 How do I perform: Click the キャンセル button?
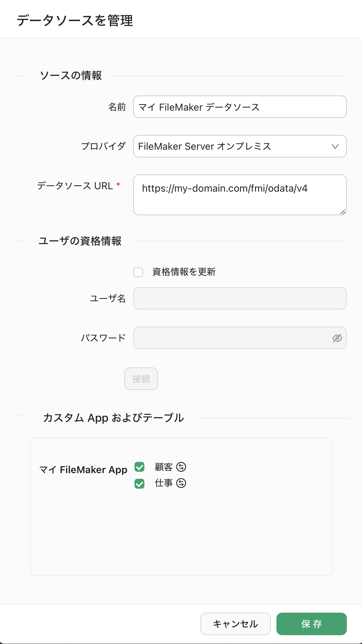(235, 624)
